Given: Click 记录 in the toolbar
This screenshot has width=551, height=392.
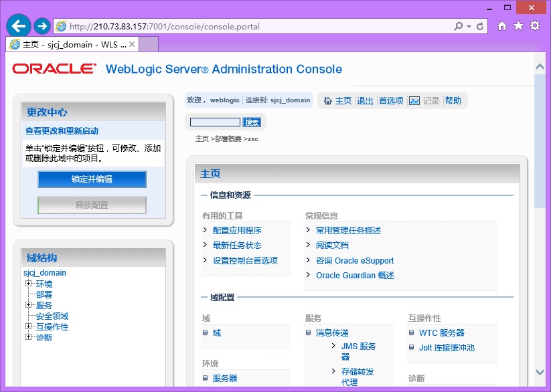Looking at the screenshot, I should coord(431,101).
